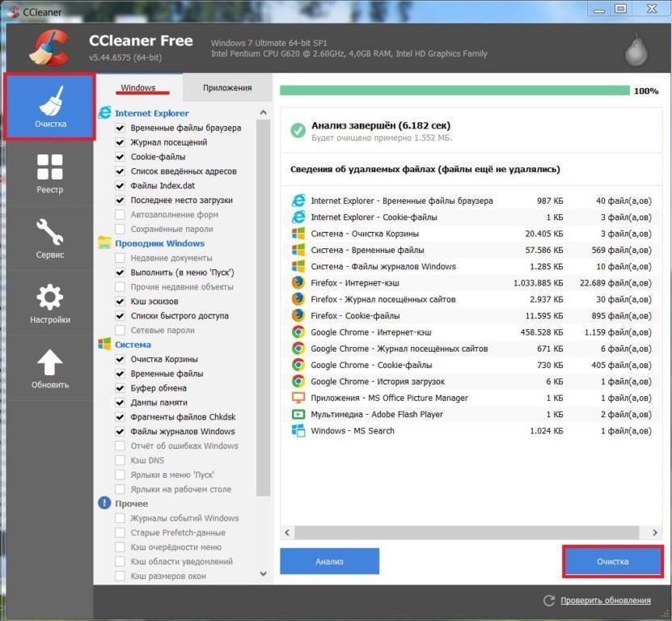Click IE icon of Временные файлы браузера row
Viewport: 672px width, 621px height.
click(x=298, y=201)
